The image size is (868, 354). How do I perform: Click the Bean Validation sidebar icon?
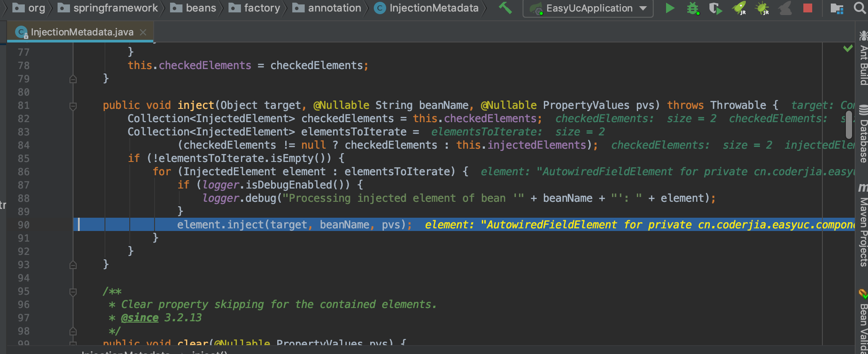click(x=863, y=294)
